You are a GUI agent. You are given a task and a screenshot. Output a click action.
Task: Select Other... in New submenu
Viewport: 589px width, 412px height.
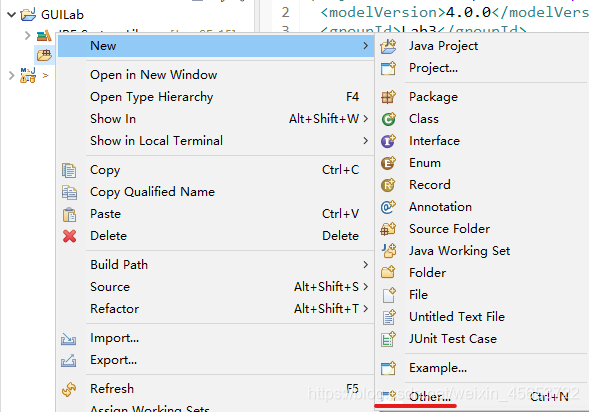(482, 397)
